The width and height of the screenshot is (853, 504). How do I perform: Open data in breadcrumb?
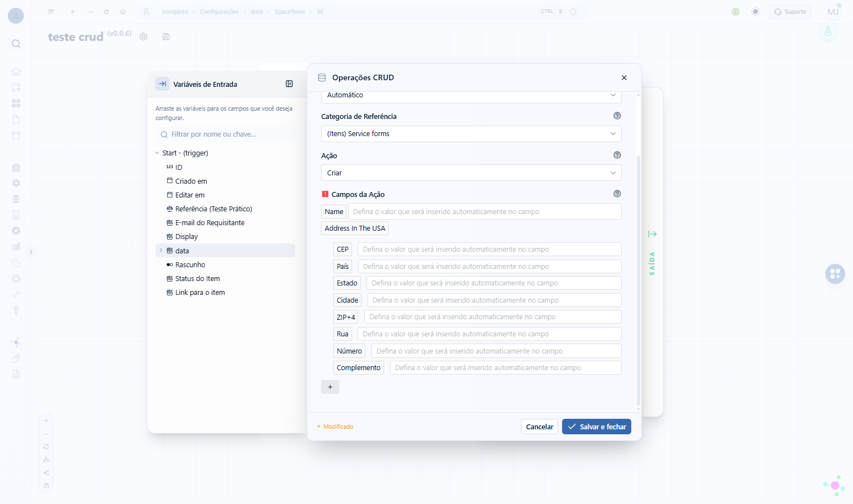pos(257,12)
